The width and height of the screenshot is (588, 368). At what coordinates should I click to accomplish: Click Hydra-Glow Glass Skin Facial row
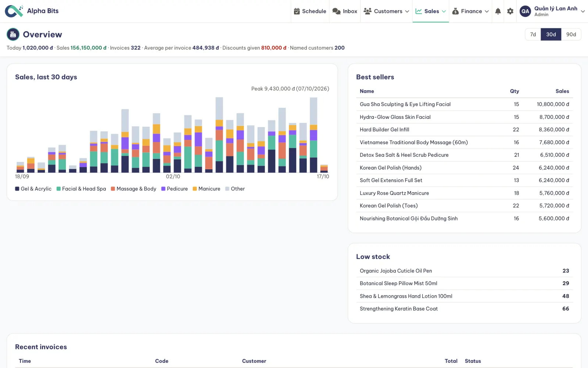point(465,117)
